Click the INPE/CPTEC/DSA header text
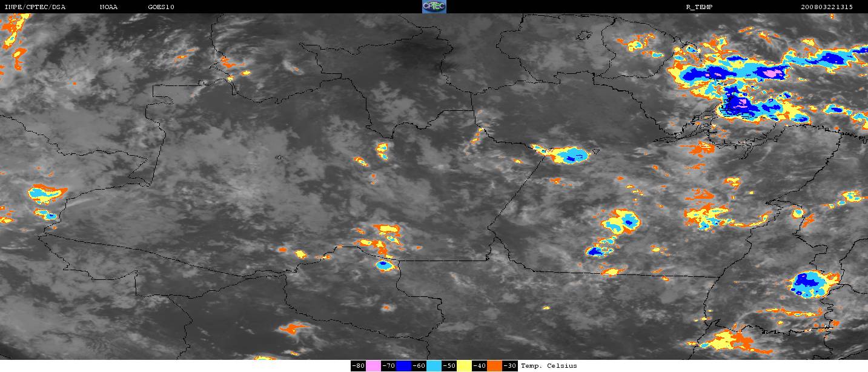The image size is (868, 372). tap(35, 7)
